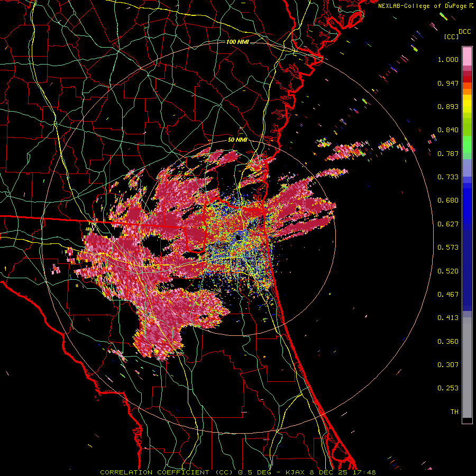Click the NEXLAB-College of DuPage label
476x476 pixels.
tap(425, 6)
